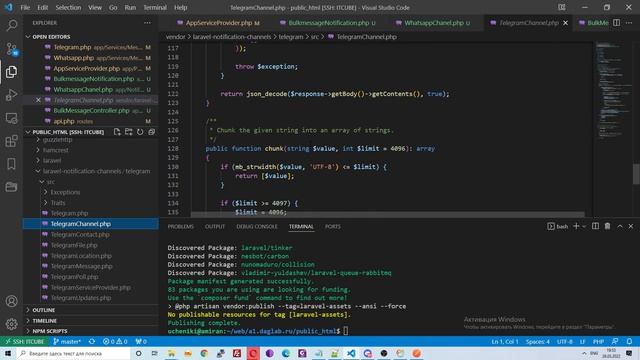Open the Windows Start button
640x360 pixels.
tap(8, 353)
